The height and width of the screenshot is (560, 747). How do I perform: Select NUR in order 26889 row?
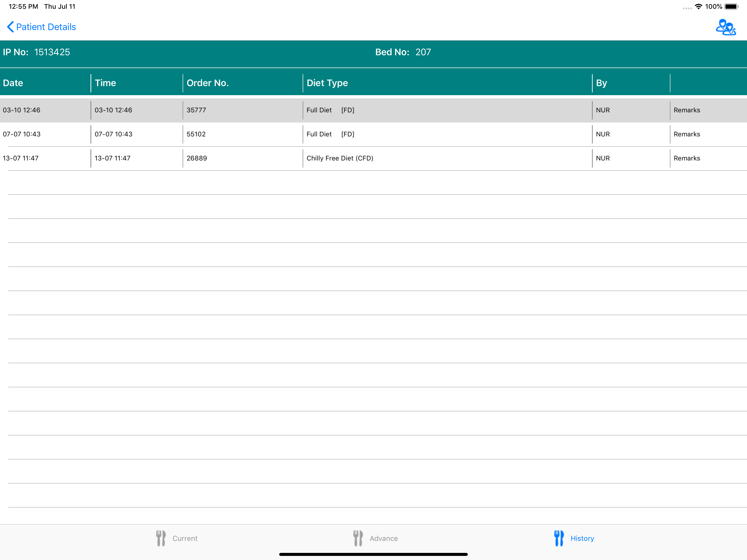pos(603,158)
